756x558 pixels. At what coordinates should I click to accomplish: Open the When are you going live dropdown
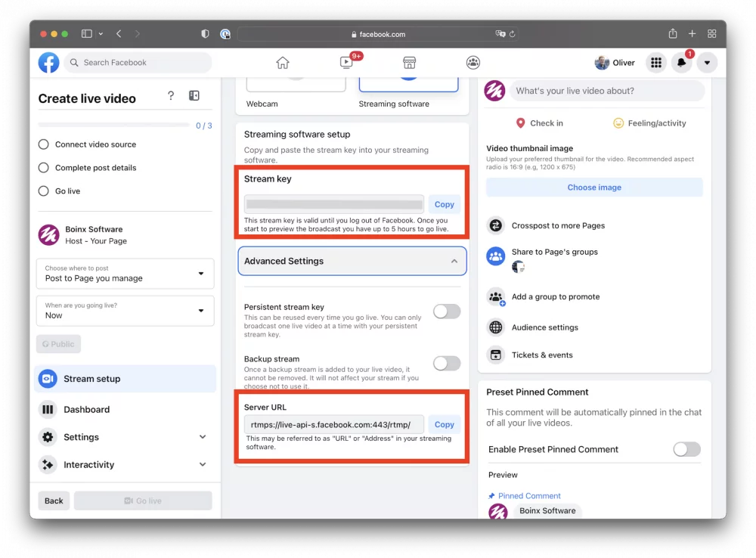click(x=125, y=311)
